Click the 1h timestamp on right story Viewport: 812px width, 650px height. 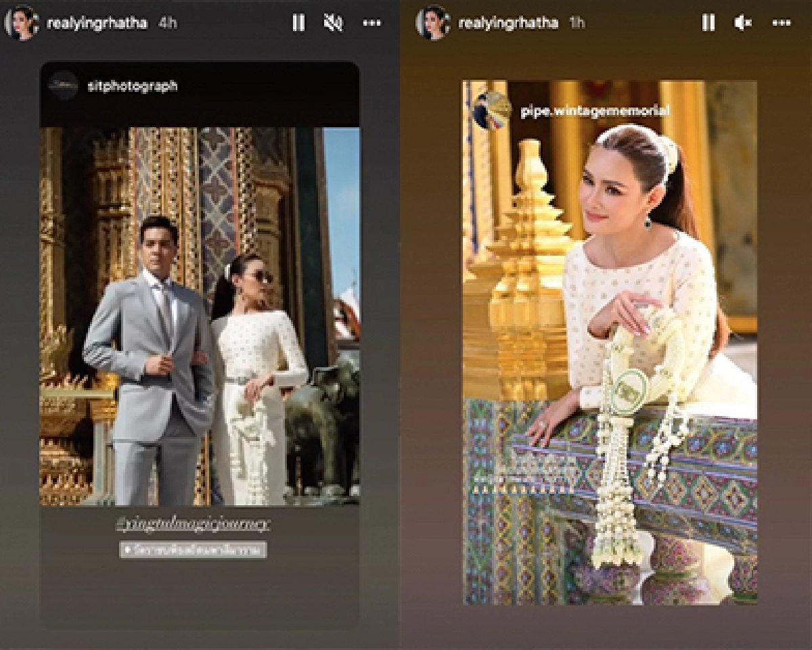(x=577, y=23)
